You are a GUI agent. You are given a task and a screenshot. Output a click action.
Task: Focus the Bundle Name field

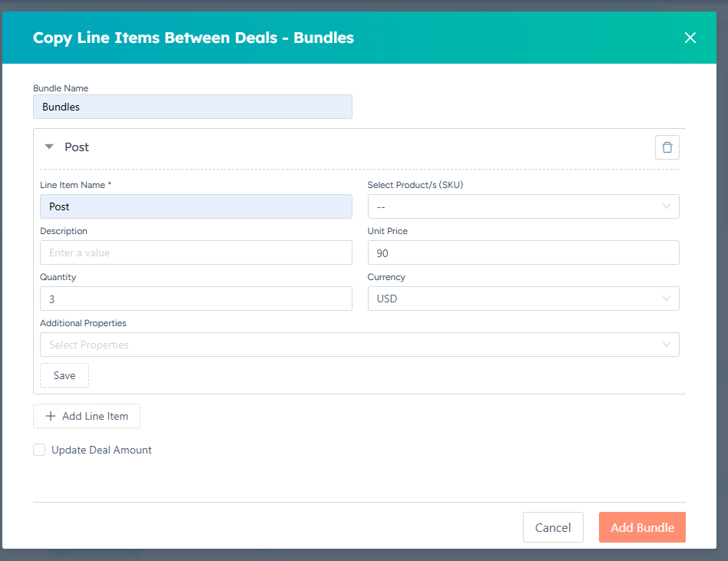click(193, 107)
